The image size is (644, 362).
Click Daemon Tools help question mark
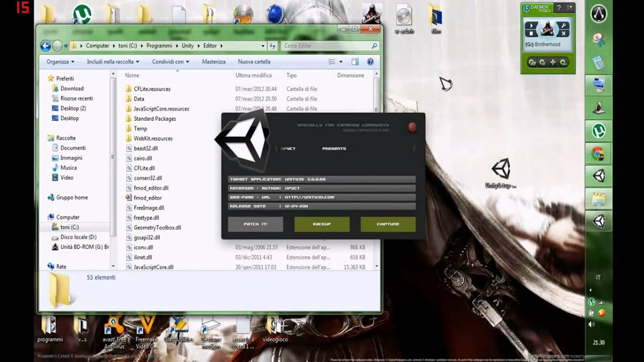(x=559, y=8)
